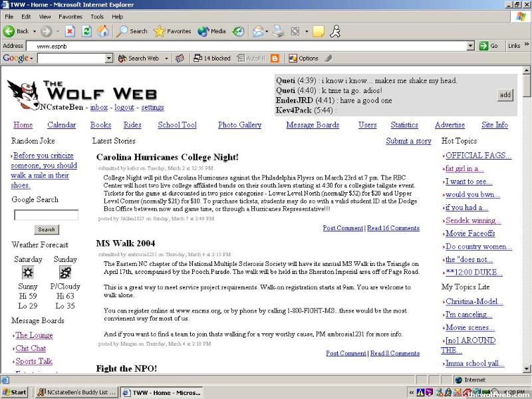This screenshot has height=399, width=532.
Task: Click the 14 blocked popup blocker button
Action: [x=212, y=59]
